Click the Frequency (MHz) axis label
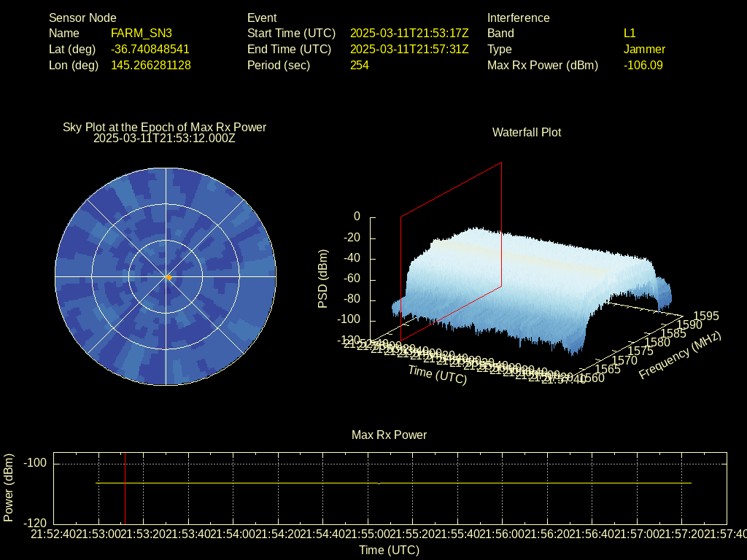The width and height of the screenshot is (747, 560). coord(680,355)
